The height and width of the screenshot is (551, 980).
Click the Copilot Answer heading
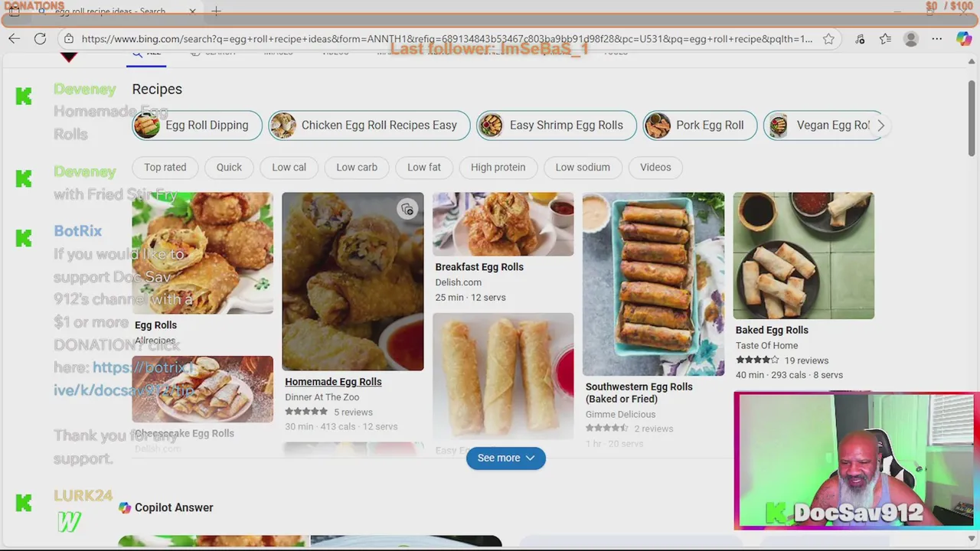[x=174, y=507]
